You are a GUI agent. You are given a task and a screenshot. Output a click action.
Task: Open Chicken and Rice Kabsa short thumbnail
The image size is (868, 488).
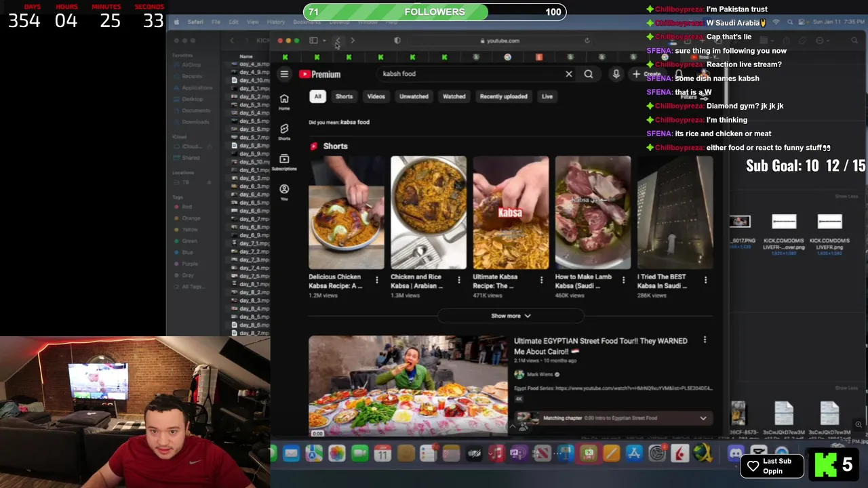click(428, 213)
